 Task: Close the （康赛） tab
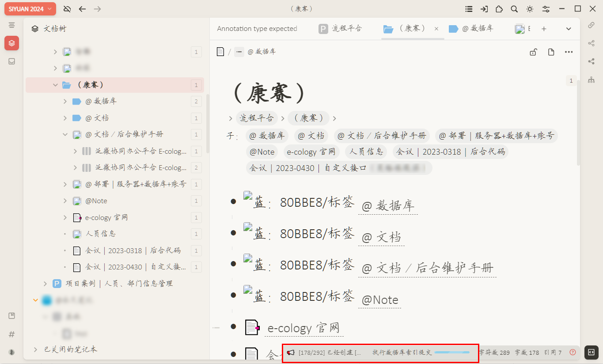pyautogui.click(x=436, y=29)
